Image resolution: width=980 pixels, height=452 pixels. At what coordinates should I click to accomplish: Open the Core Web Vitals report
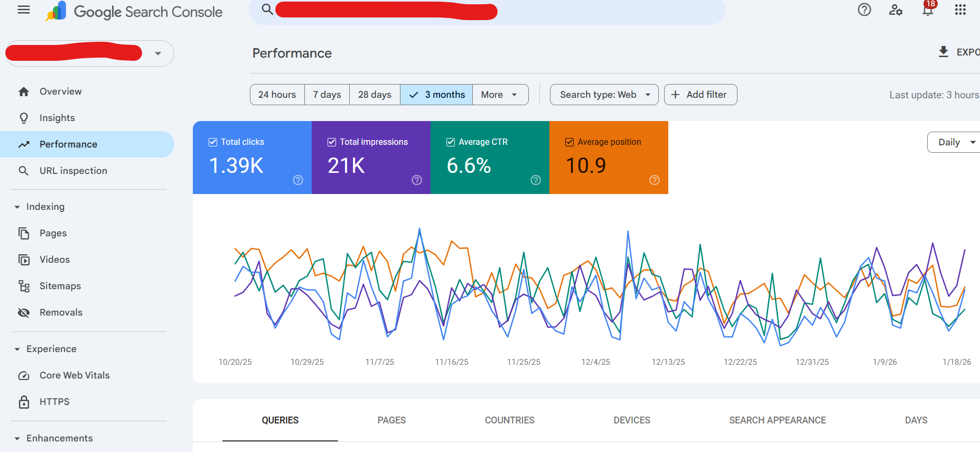click(x=74, y=375)
